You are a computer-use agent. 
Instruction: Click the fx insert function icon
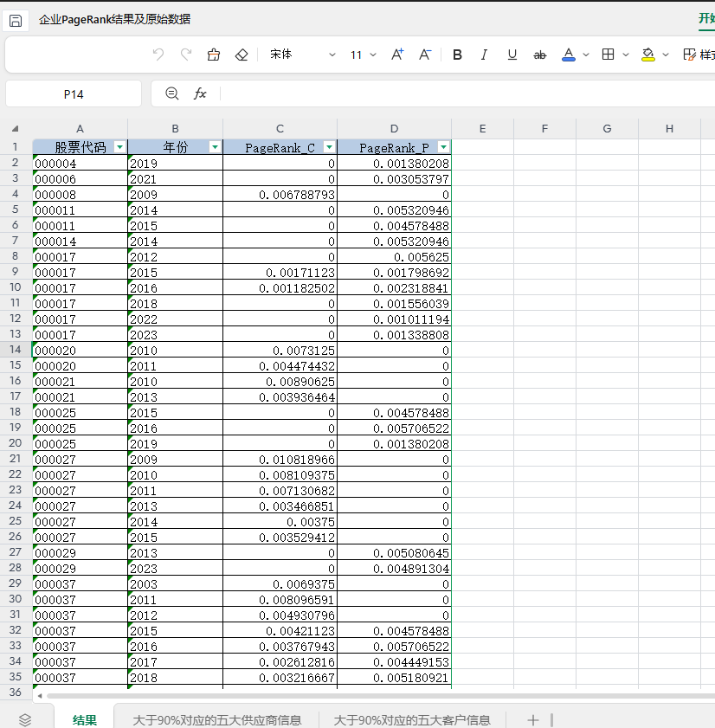(x=200, y=93)
